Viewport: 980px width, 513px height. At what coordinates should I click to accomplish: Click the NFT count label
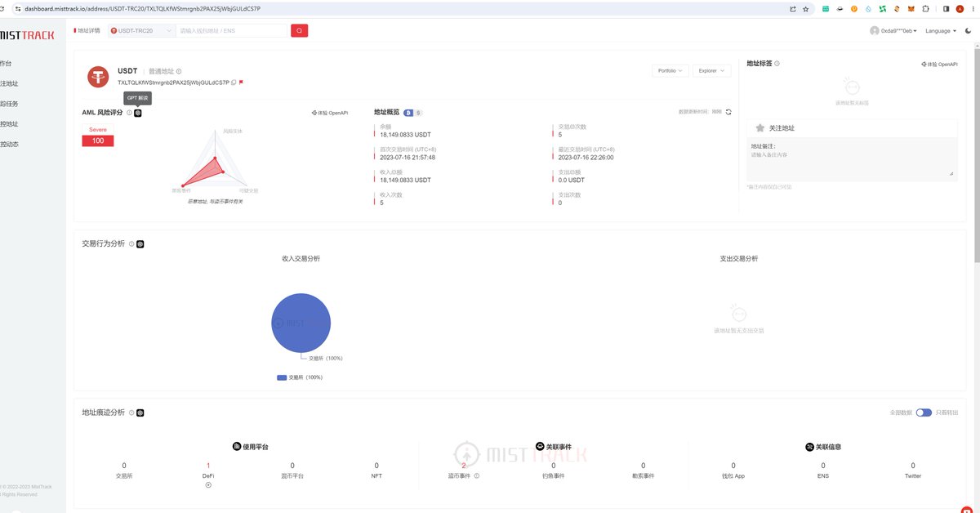(376, 475)
